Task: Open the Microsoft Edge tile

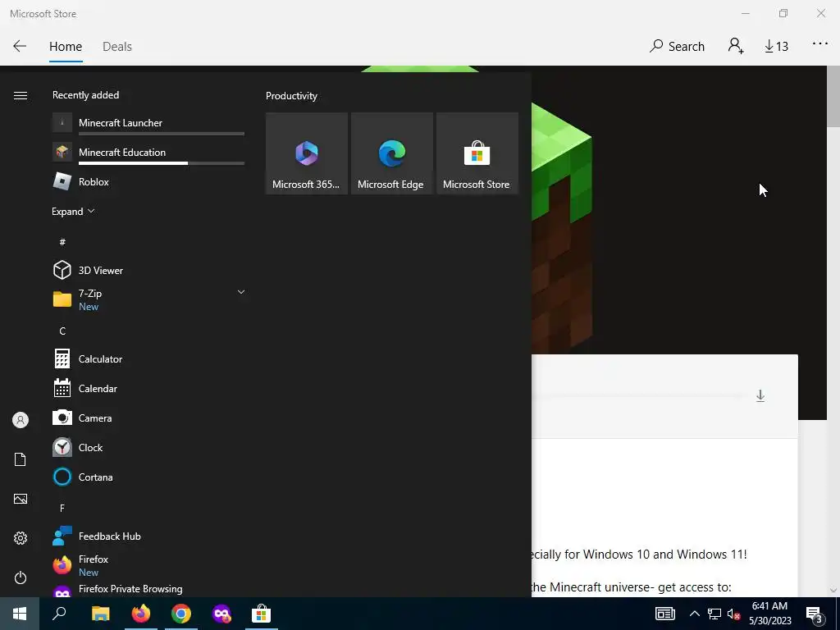Action: point(391,153)
